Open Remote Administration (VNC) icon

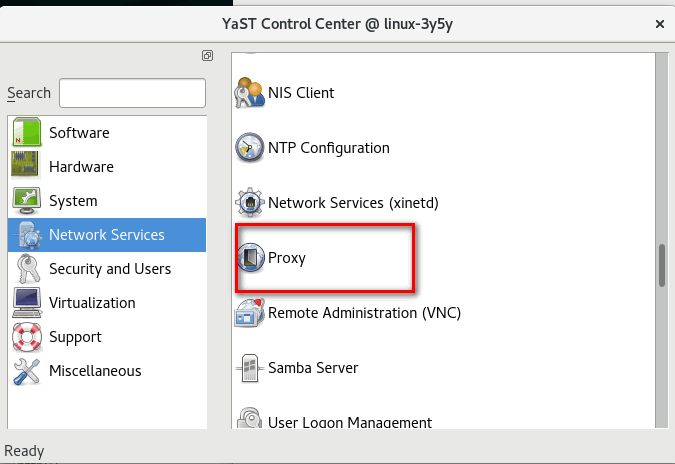(249, 312)
